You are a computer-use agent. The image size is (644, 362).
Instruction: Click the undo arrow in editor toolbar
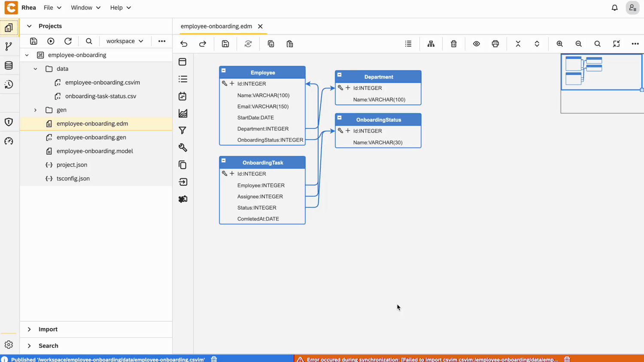point(184,44)
